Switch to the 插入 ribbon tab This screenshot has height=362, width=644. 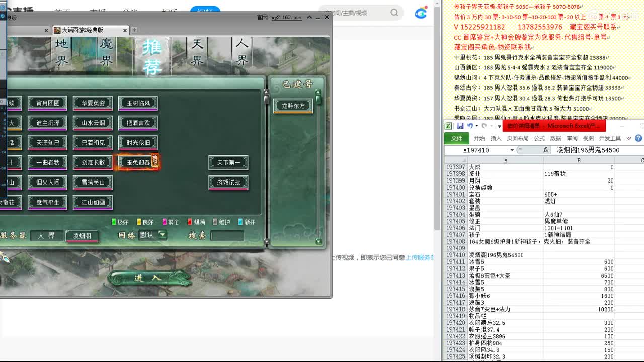point(496,138)
